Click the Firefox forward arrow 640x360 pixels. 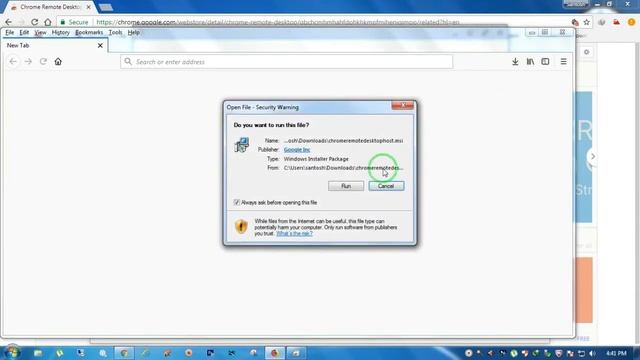click(28, 62)
